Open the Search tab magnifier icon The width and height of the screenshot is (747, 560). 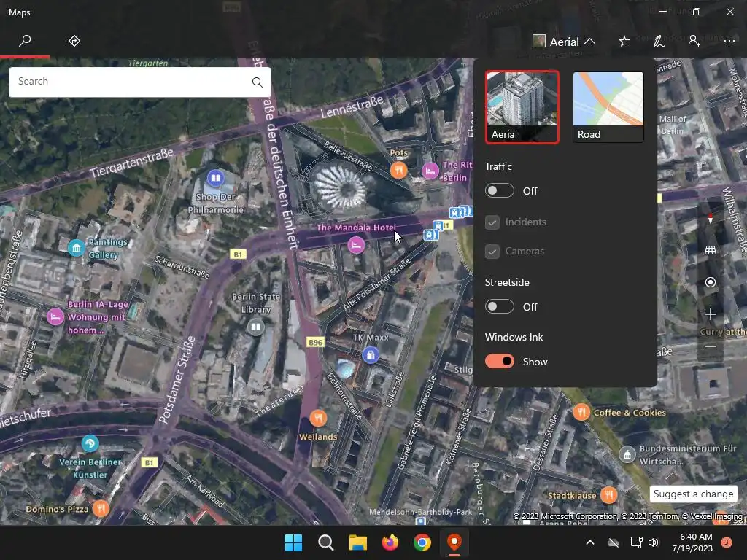[x=25, y=41]
